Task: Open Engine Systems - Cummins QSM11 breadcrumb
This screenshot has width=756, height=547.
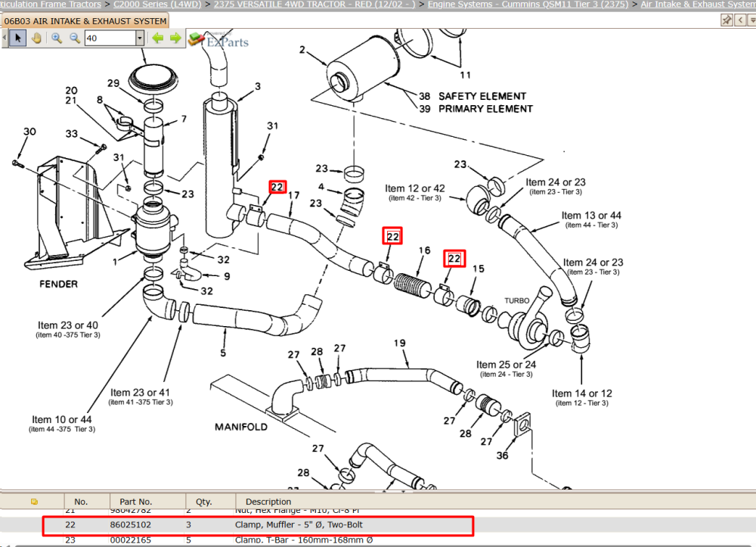Action: (x=528, y=4)
